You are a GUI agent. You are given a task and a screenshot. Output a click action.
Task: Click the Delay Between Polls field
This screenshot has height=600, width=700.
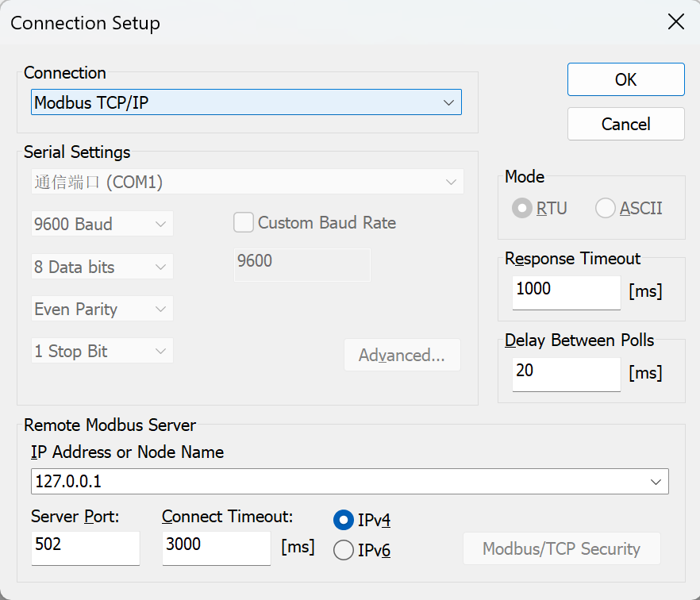pos(566,374)
